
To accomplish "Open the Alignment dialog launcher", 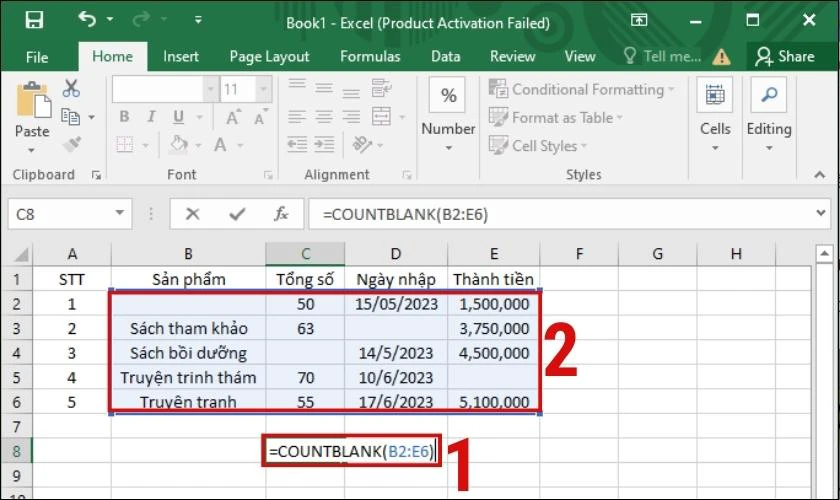I will [x=407, y=175].
